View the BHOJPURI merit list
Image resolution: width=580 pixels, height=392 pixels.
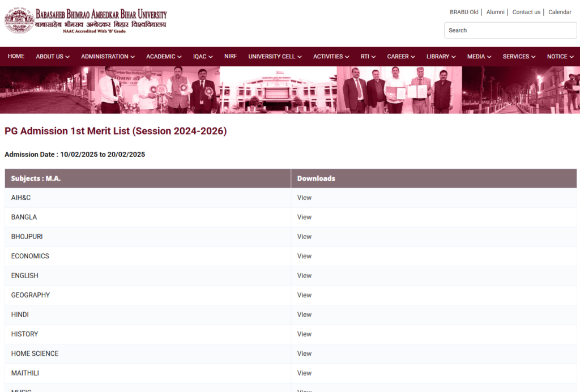point(304,237)
